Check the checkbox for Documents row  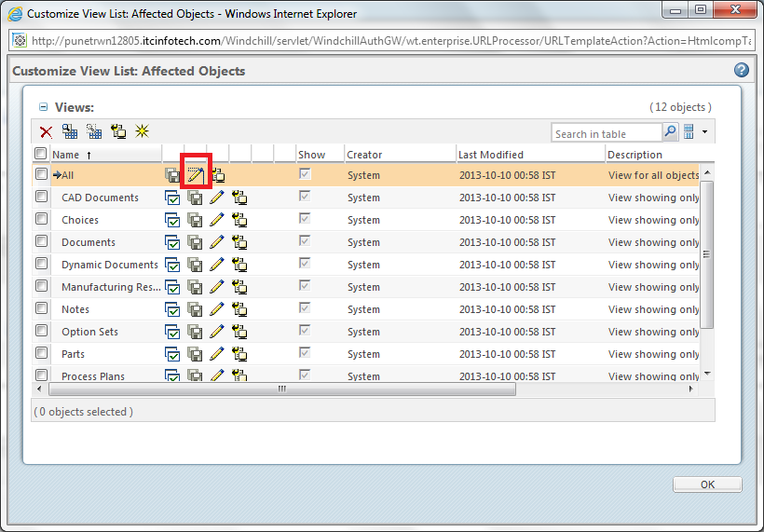41,241
